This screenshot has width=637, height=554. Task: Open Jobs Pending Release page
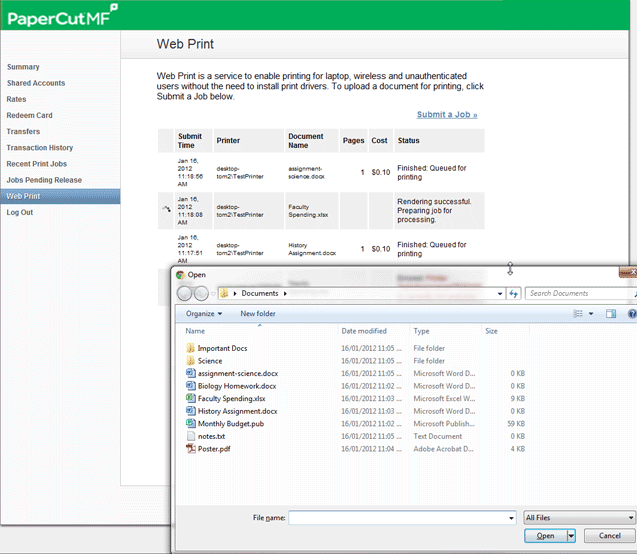[44, 180]
